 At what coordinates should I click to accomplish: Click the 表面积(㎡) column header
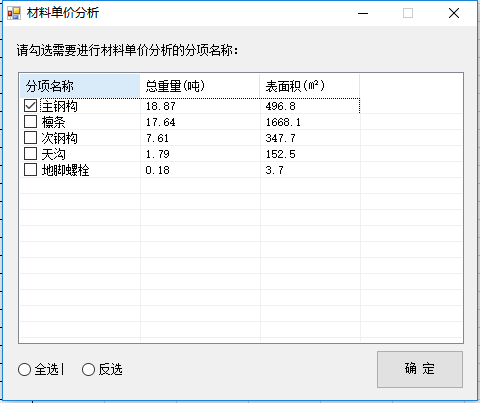click(310, 86)
